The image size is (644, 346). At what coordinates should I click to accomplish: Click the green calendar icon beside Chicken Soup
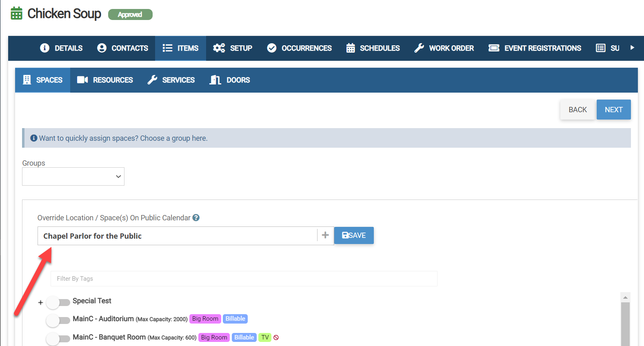(x=17, y=13)
